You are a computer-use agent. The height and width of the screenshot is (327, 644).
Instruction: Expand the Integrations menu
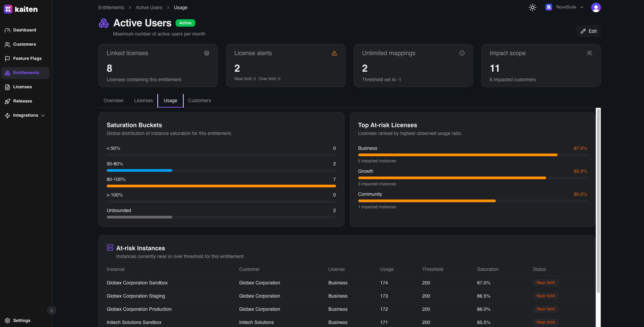25,115
